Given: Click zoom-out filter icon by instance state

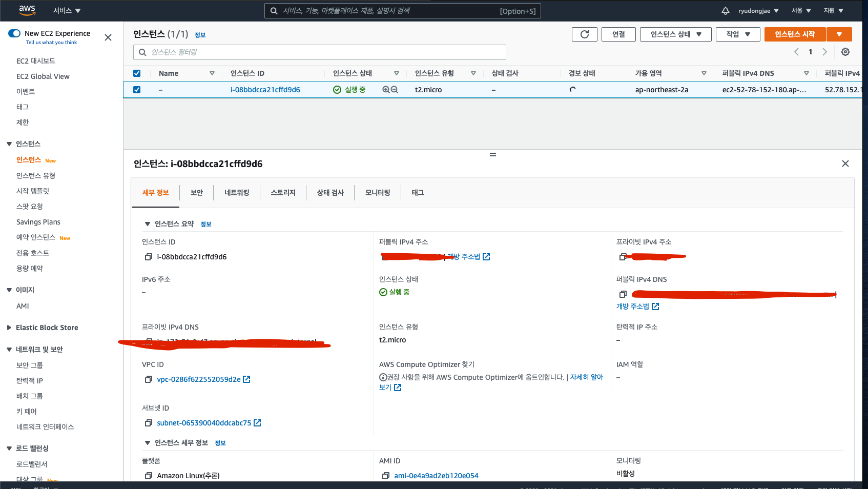Looking at the screenshot, I should pos(395,90).
